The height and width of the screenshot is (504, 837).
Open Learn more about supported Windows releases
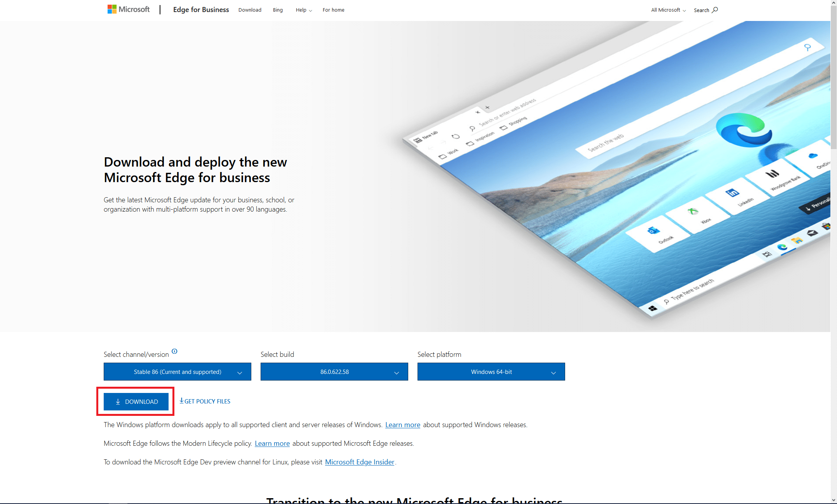403,425
